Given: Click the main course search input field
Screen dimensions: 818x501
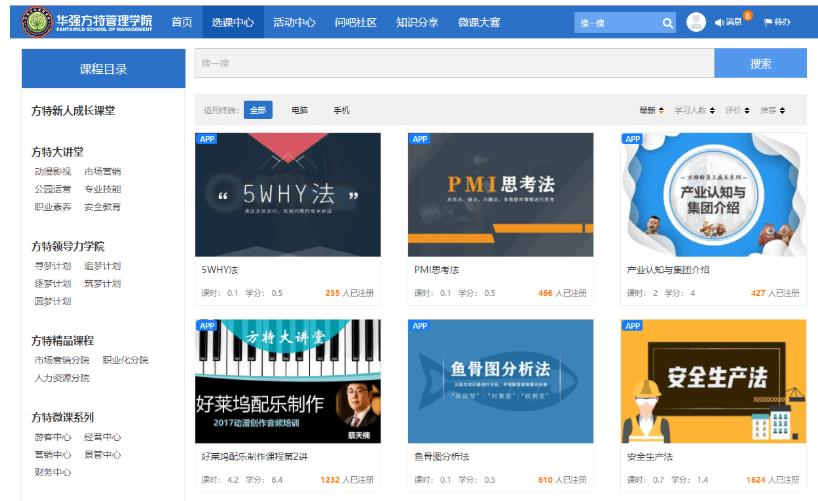Looking at the screenshot, I should [x=454, y=63].
